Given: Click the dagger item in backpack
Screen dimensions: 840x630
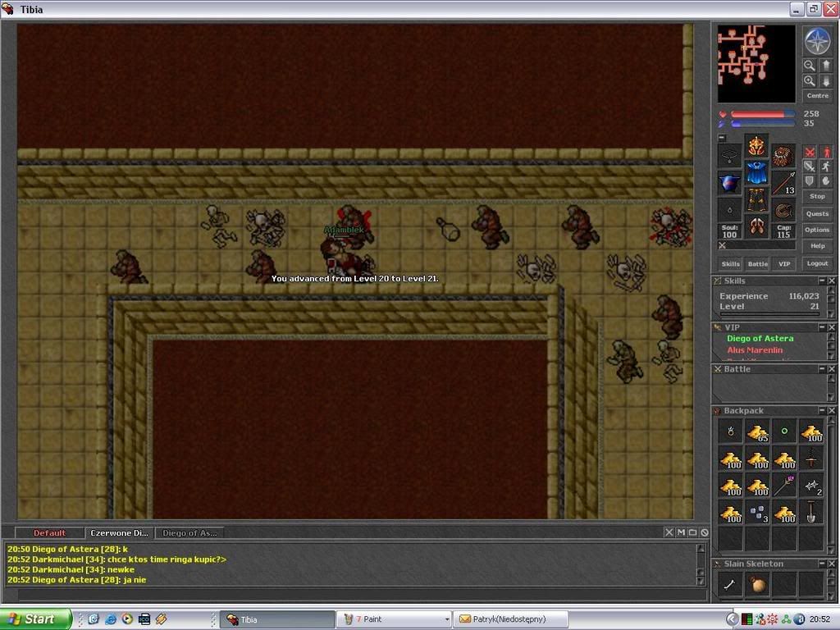Looking at the screenshot, I should [811, 459].
